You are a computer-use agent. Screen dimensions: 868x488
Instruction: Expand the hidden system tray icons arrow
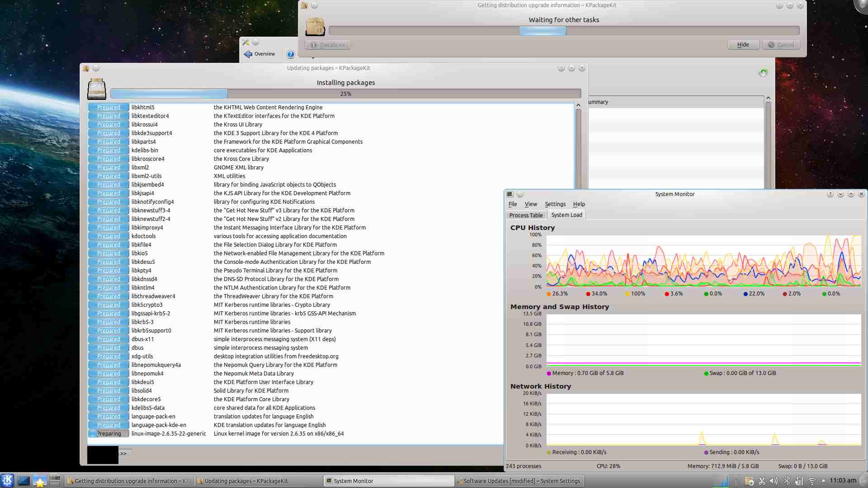[x=823, y=480]
